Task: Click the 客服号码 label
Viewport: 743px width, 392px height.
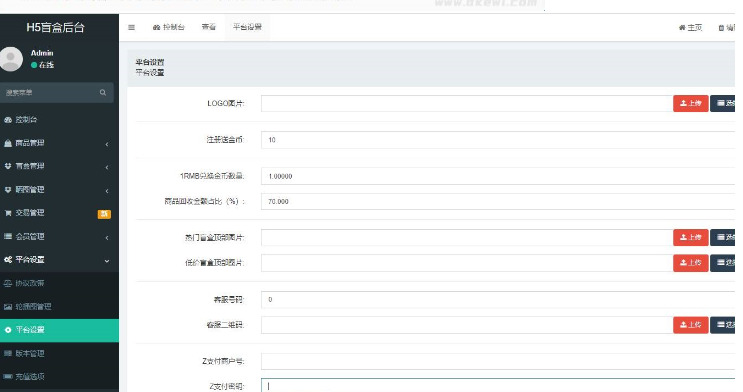Action: click(228, 300)
